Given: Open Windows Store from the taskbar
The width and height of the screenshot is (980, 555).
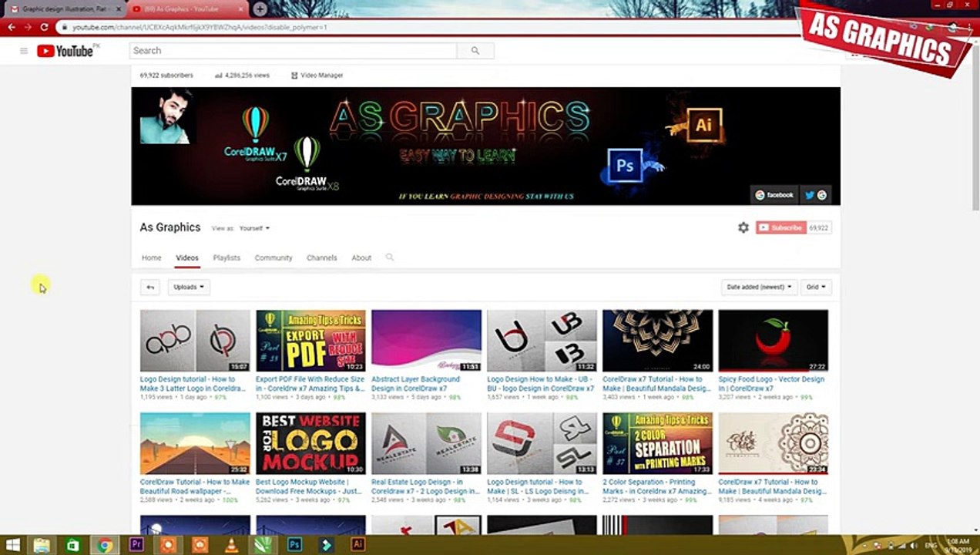Looking at the screenshot, I should pos(73,545).
